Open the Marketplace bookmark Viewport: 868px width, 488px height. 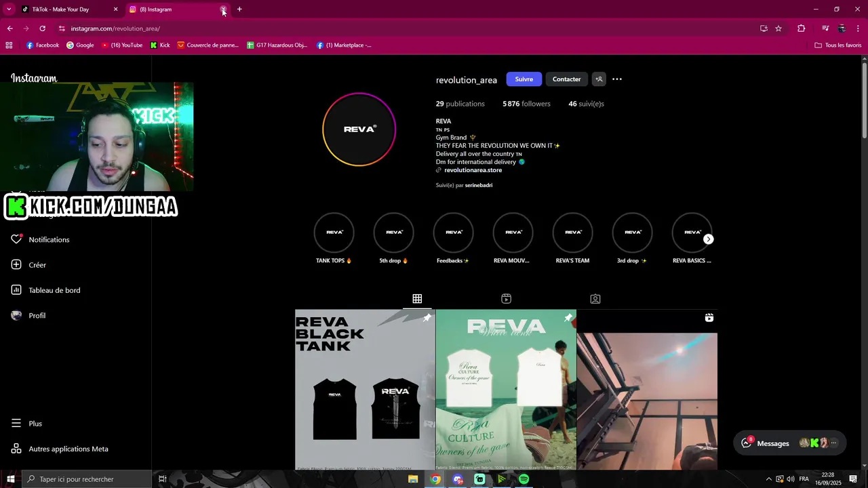tap(344, 45)
